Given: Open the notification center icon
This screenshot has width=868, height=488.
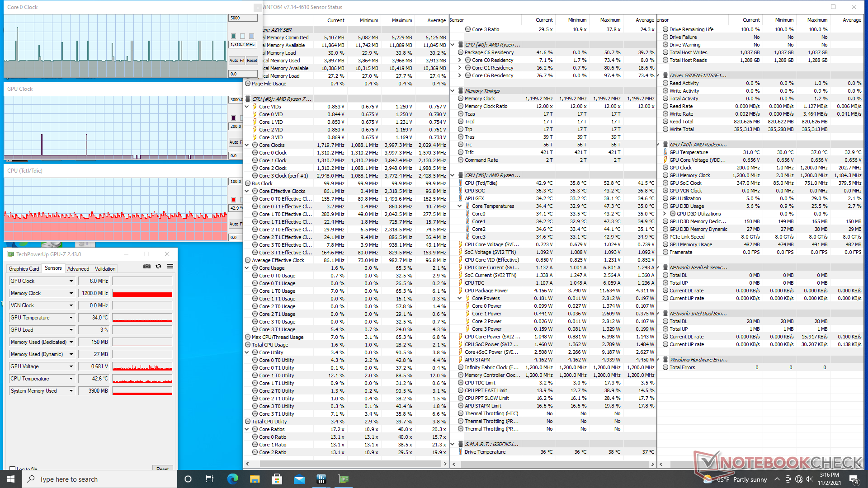Looking at the screenshot, I should click(x=854, y=479).
